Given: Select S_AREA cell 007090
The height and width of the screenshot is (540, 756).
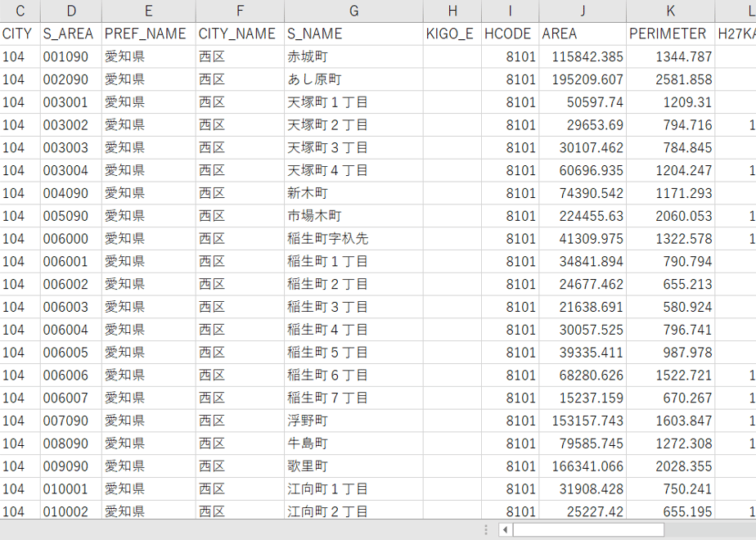Looking at the screenshot, I should click(x=71, y=421).
